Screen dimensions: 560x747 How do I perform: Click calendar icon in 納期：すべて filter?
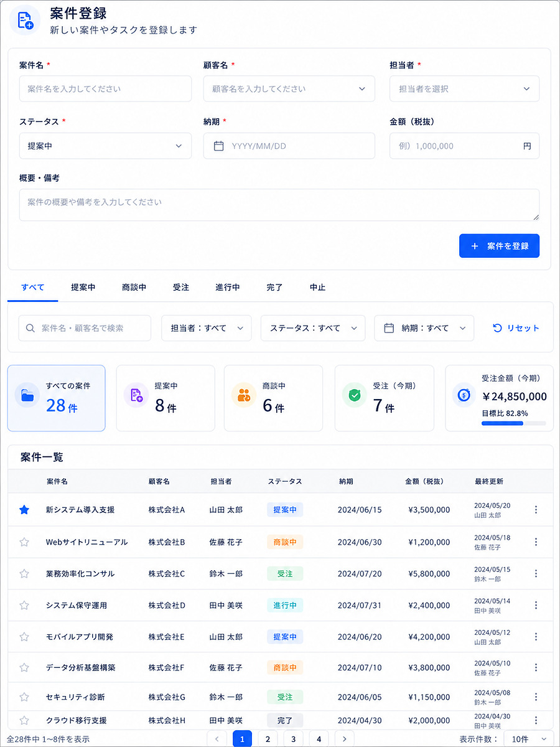point(389,328)
